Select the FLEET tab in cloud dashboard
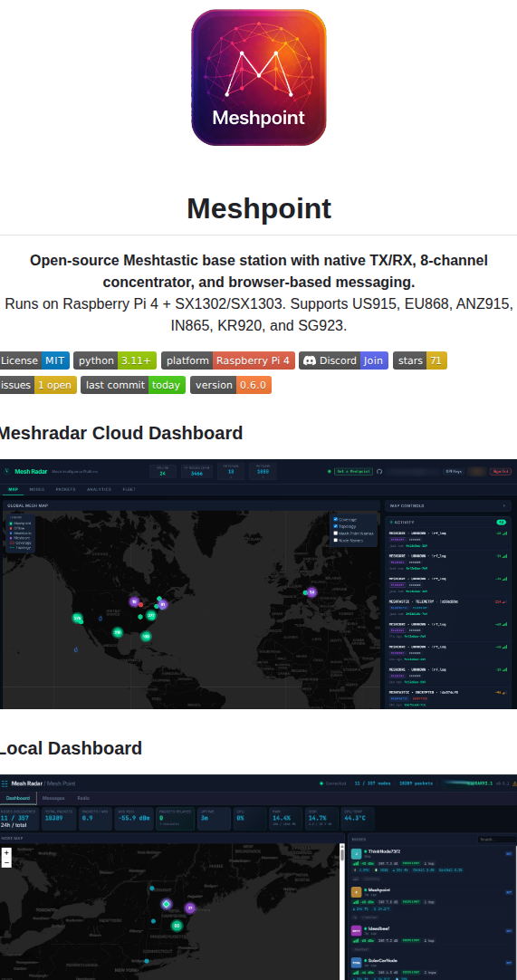This screenshot has height=980, width=517. click(x=129, y=489)
